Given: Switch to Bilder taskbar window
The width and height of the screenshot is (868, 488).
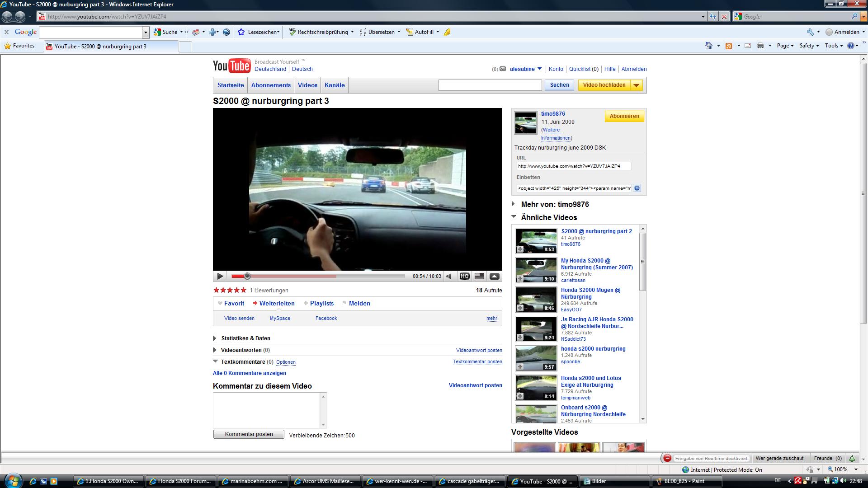Looking at the screenshot, I should 614,481.
